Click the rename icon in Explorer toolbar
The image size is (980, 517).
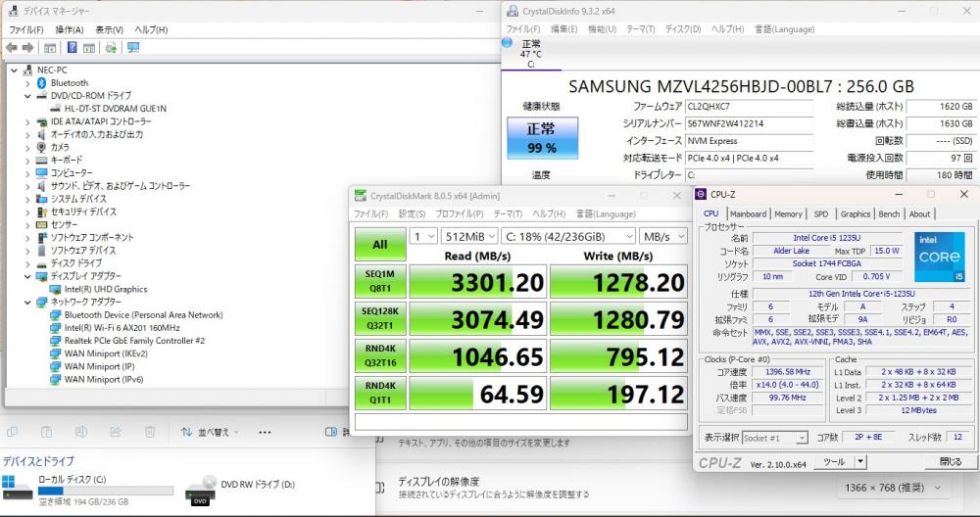[81, 432]
